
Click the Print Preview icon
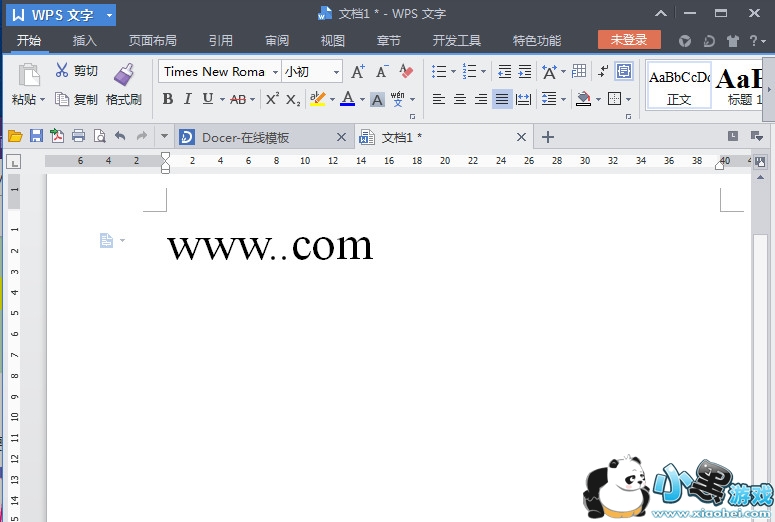tap(99, 136)
